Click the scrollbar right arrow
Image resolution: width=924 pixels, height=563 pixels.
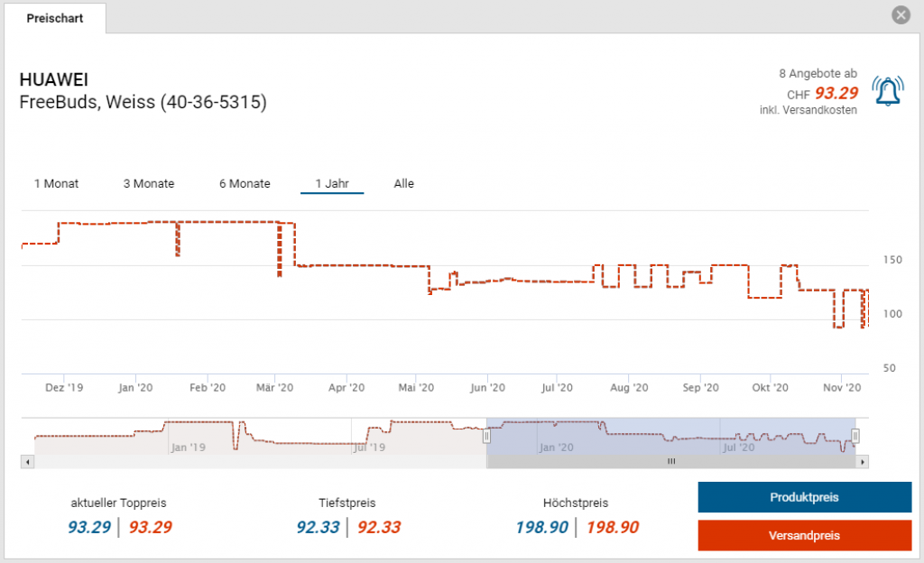click(x=863, y=462)
